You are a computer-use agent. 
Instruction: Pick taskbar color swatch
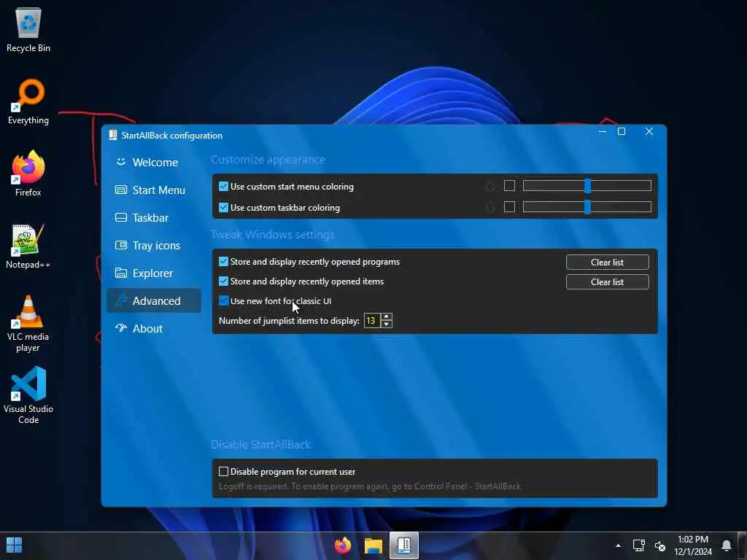click(509, 206)
